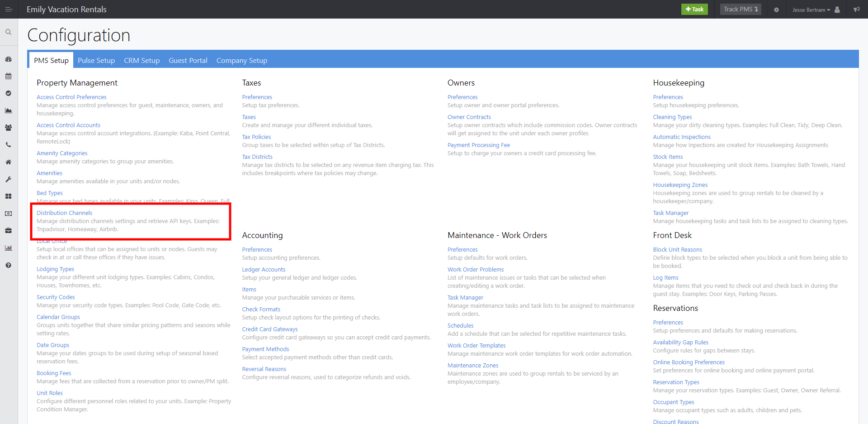The height and width of the screenshot is (424, 868).
Task: Open the dashboard gauge icon in sidebar
Action: pyautogui.click(x=9, y=59)
